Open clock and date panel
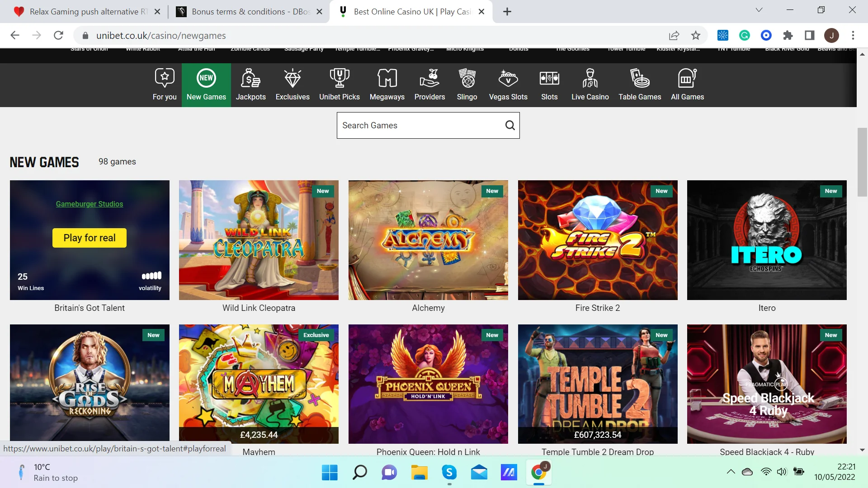This screenshot has width=868, height=488. (835, 472)
